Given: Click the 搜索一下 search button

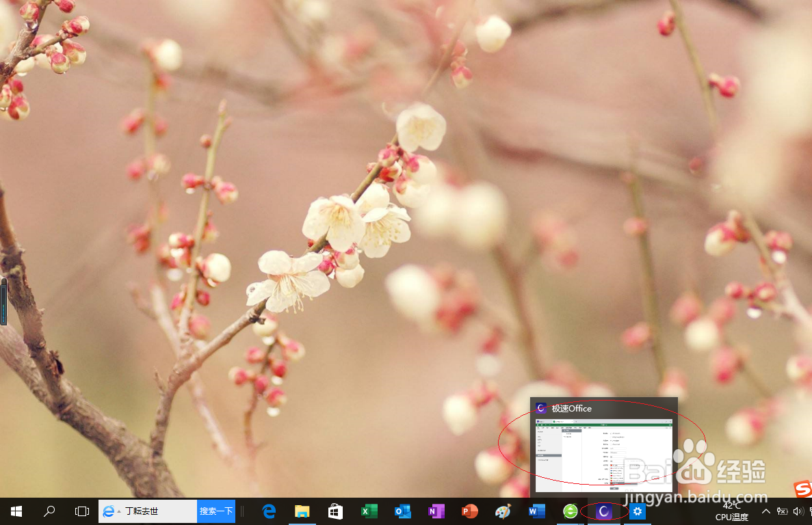Looking at the screenshot, I should pos(215,511).
